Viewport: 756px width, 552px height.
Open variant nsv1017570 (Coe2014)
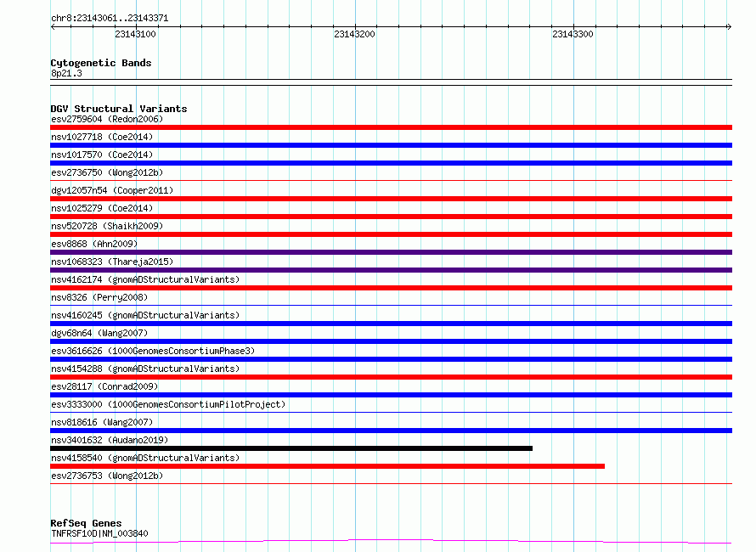pyautogui.click(x=102, y=155)
